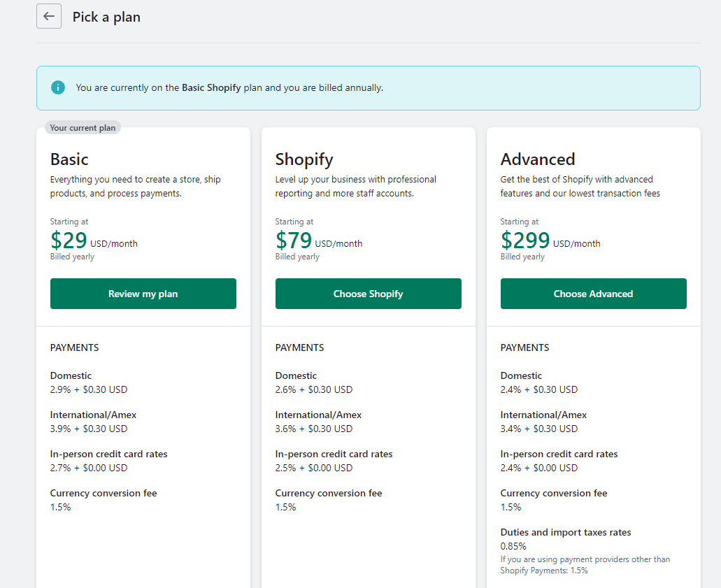The width and height of the screenshot is (721, 588).
Task: Click the 'Basic Shopify' bold text in banner
Action: [211, 87]
